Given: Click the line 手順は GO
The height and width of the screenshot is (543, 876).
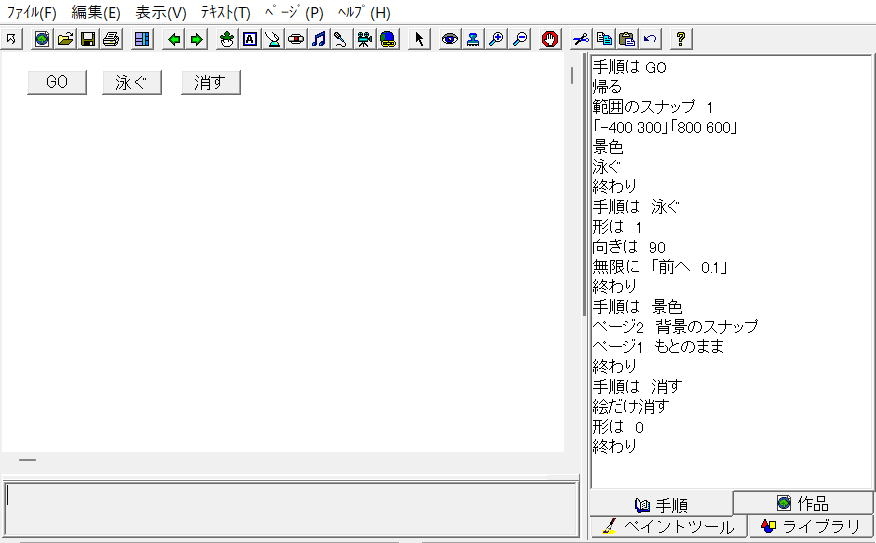Looking at the screenshot, I should click(x=629, y=68).
